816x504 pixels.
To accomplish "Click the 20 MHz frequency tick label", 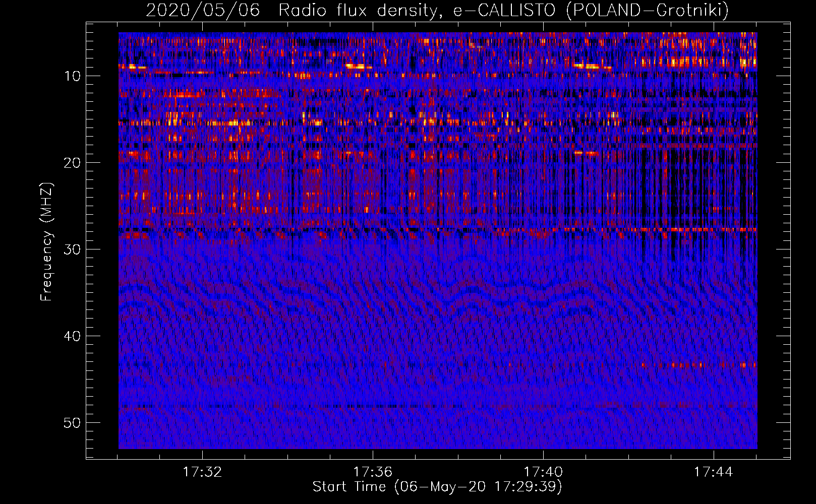I will tap(73, 163).
